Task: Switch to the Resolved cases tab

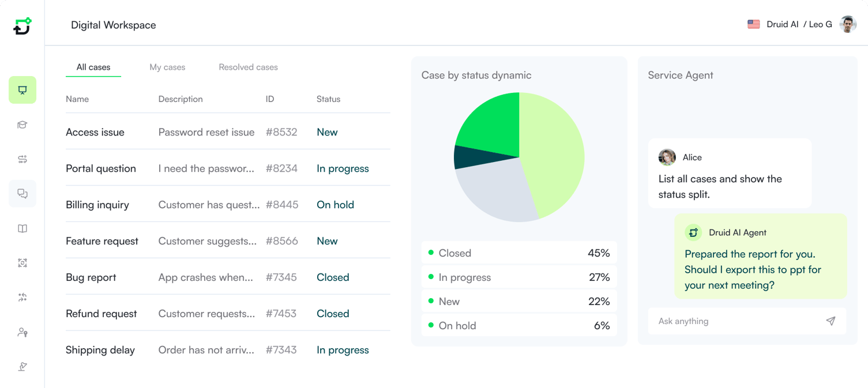Action: click(248, 67)
